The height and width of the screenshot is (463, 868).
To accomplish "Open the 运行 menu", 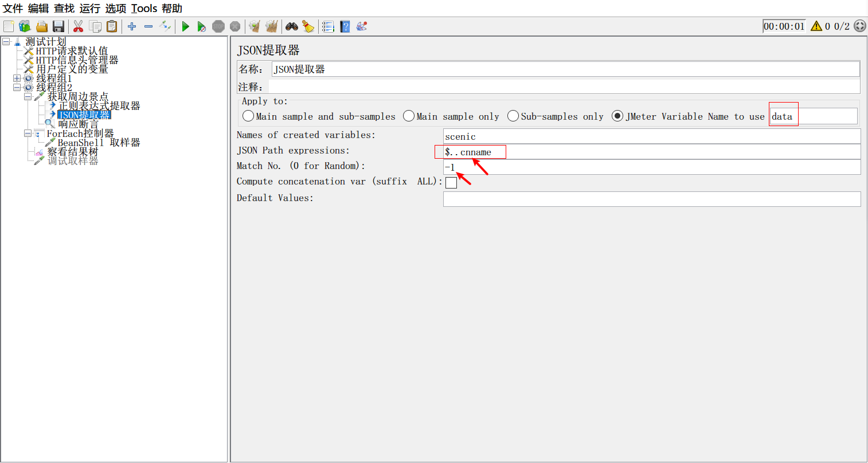I will (89, 9).
